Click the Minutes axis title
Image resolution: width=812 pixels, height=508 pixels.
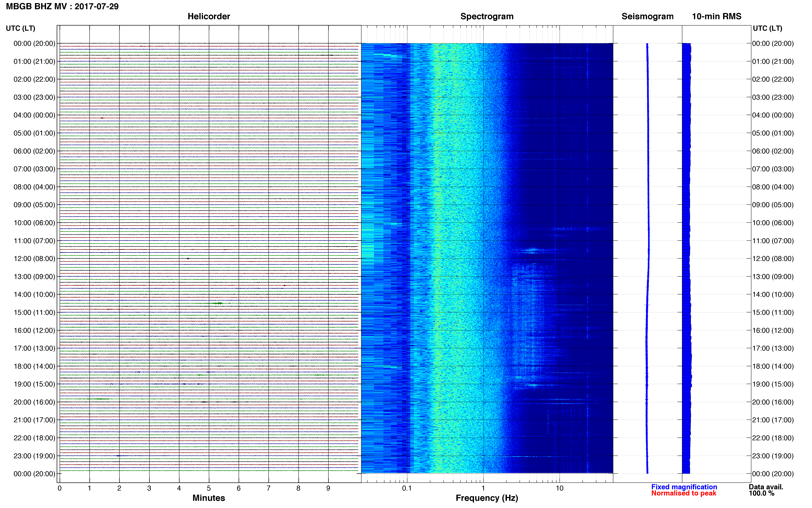pos(208,498)
